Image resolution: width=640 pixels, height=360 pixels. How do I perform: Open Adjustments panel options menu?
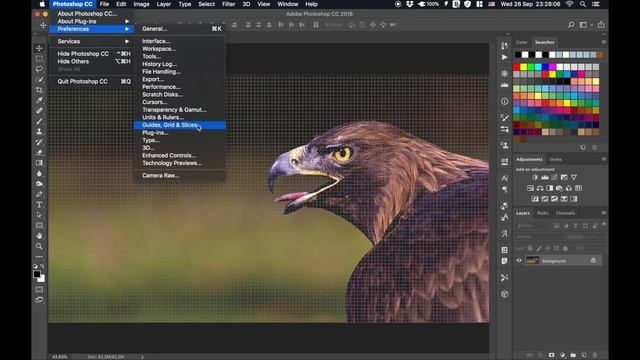pos(604,159)
